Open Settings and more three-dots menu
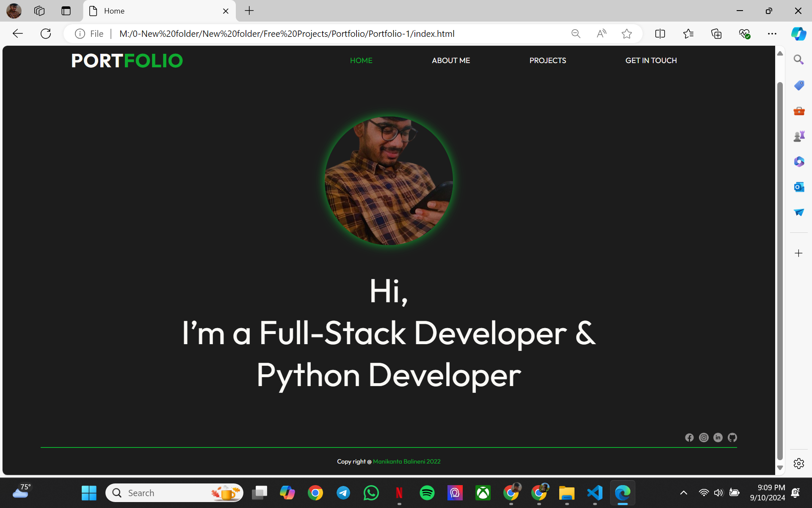The width and height of the screenshot is (812, 508). (772, 34)
